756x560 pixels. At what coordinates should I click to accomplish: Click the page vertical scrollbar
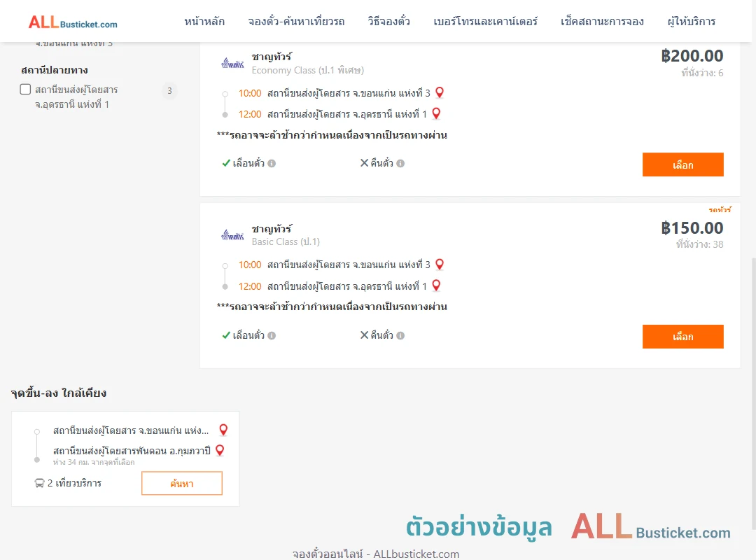coord(753,393)
